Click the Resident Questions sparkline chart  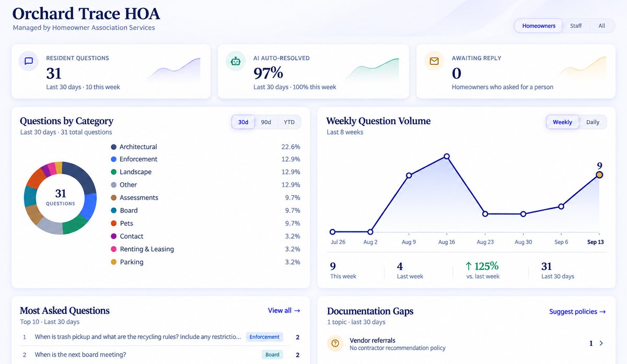173,69
